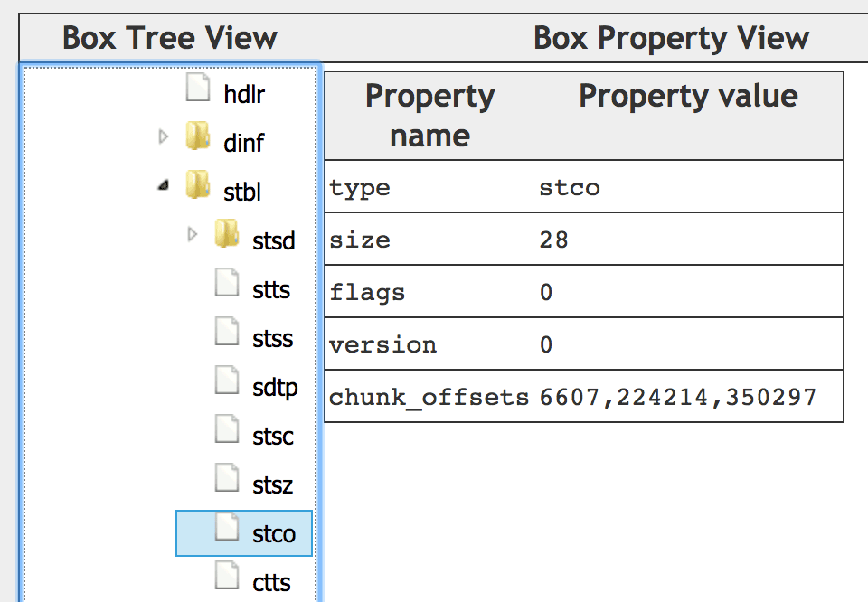Select the highlighted stco tree item
This screenshot has height=602, width=868.
coord(244,533)
